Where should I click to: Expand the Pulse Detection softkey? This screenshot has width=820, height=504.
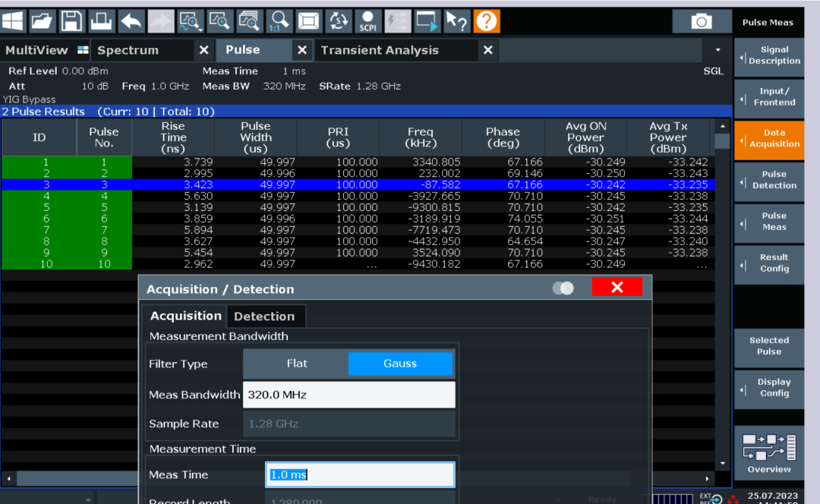768,181
